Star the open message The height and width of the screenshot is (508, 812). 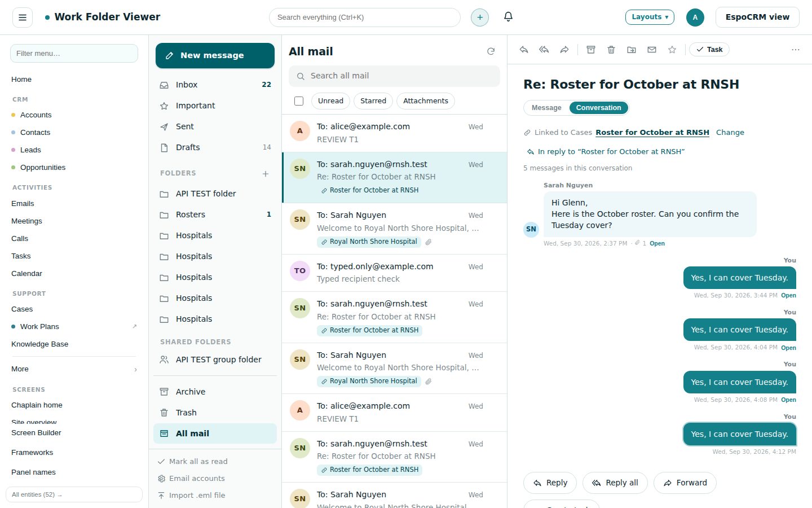coord(672,50)
